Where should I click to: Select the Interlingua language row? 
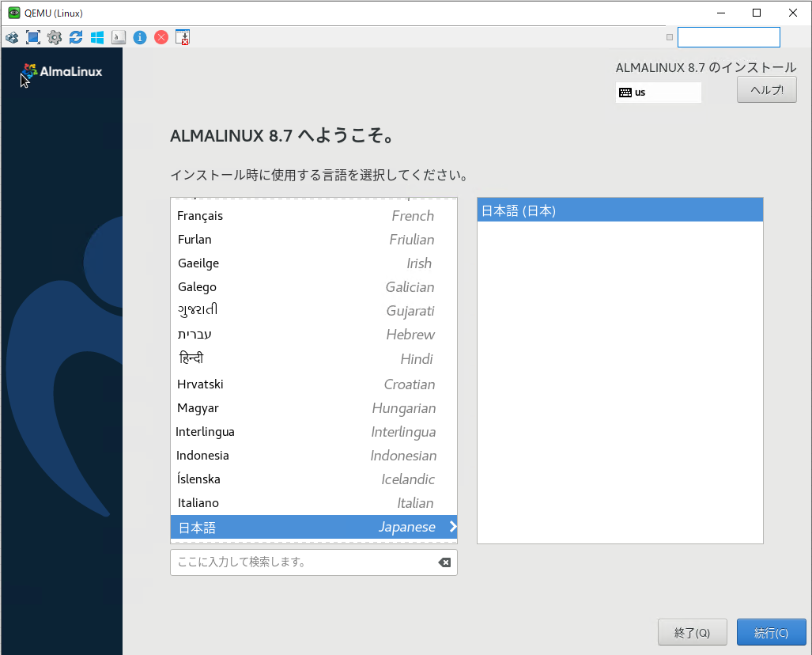pyautogui.click(x=314, y=432)
